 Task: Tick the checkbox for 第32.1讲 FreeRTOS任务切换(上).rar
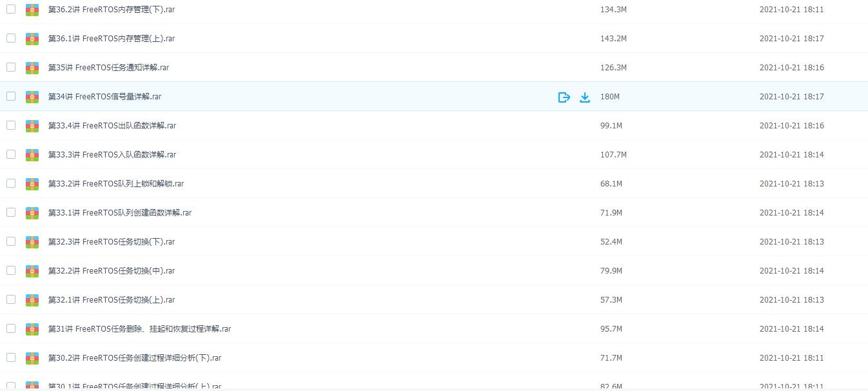[x=11, y=299]
